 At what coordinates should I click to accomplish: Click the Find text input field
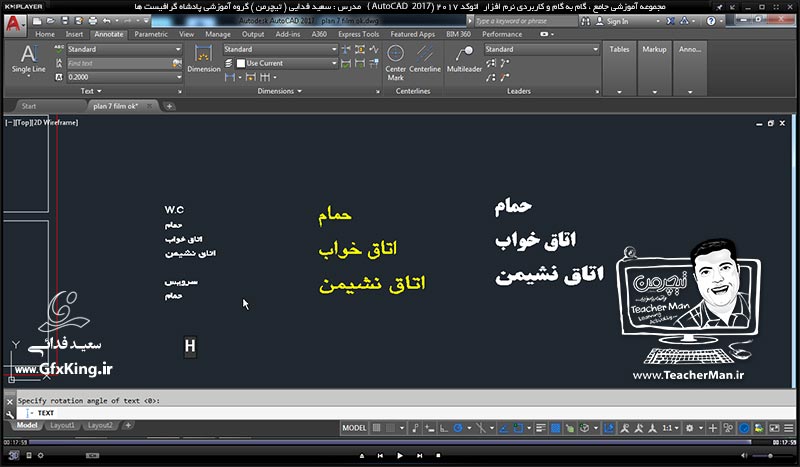point(119,63)
